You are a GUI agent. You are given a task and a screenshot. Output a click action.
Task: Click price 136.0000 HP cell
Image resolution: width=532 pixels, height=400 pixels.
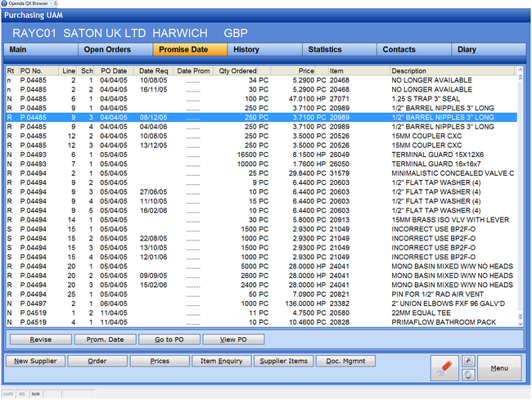pos(305,303)
